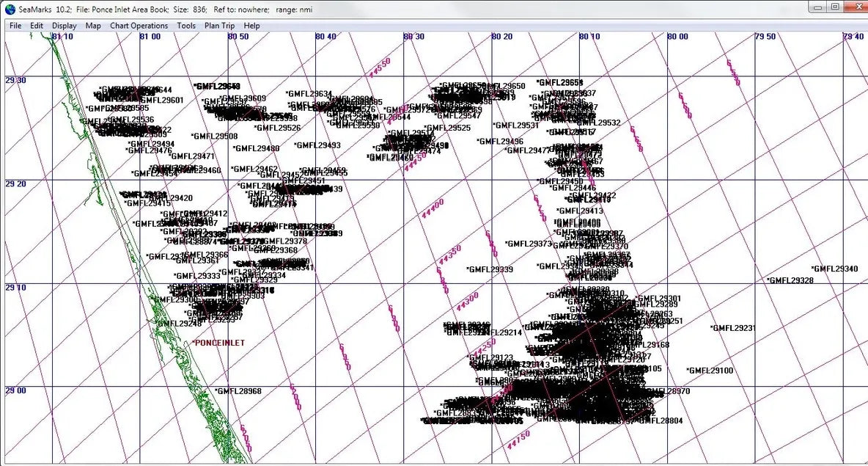Select waypoint GMFL29532
This screenshot has width=868, height=466.
click(599, 123)
